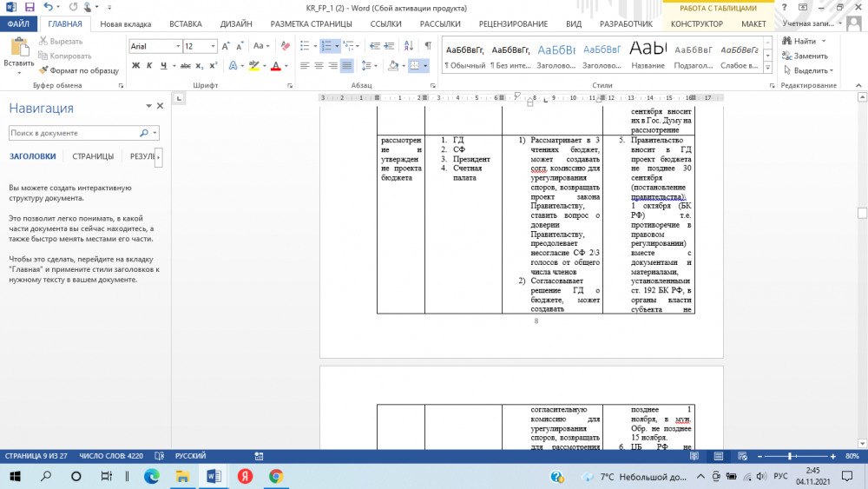Click the Sort (A-Z) icon
The image size is (868, 489).
408,46
